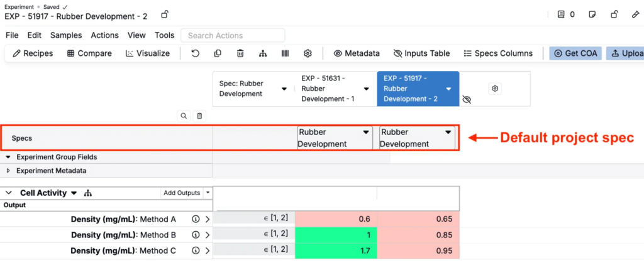Toggle hidden-eye icon beside EXP - 51917 column

(x=467, y=100)
